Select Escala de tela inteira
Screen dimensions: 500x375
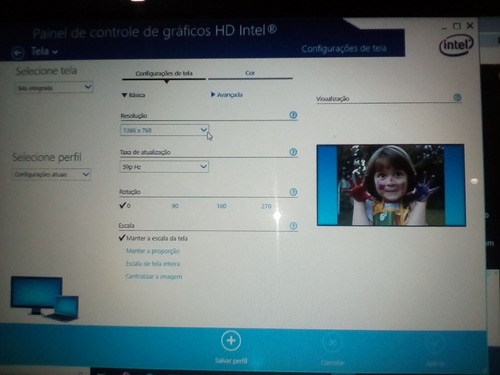(x=153, y=264)
